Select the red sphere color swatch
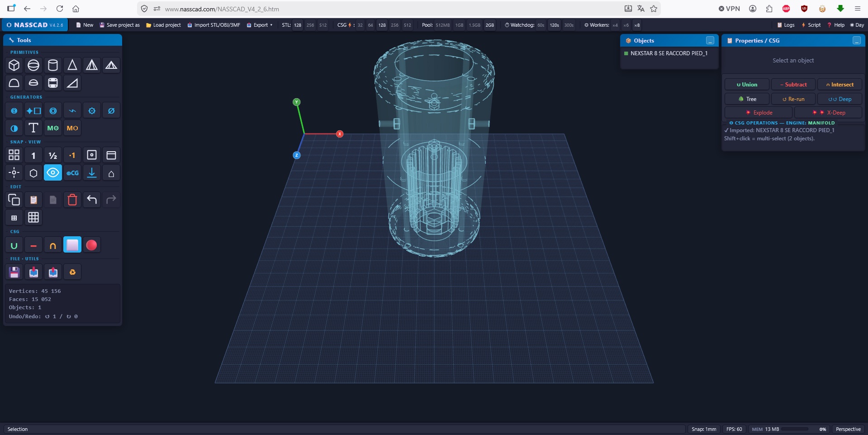The width and height of the screenshot is (868, 435). [x=92, y=245]
